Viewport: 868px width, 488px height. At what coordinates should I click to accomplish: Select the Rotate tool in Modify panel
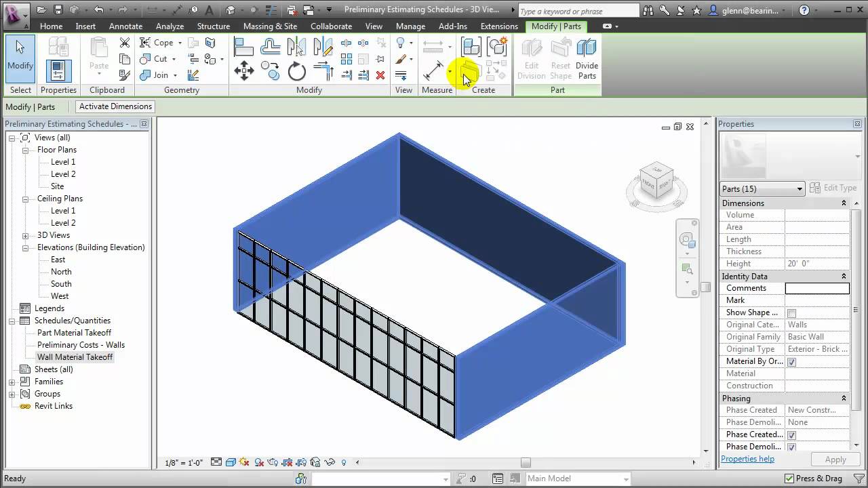(x=297, y=71)
